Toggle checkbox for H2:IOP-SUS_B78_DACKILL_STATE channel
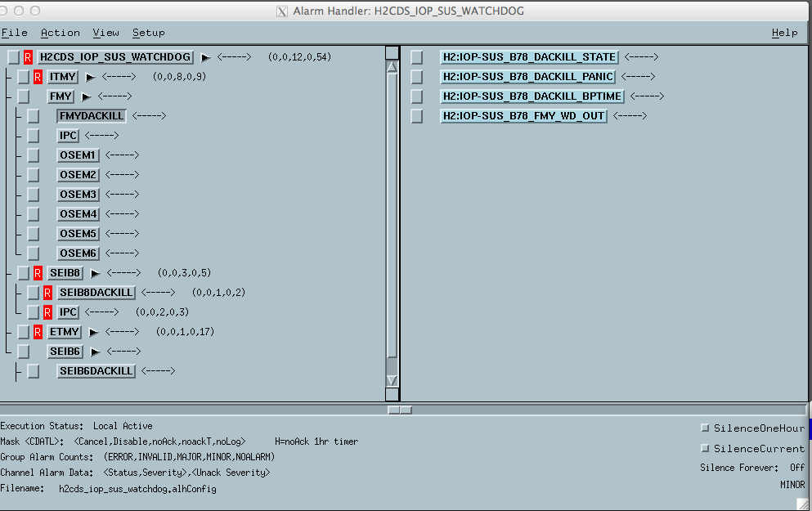Viewport: 812px width, 511px height. click(417, 57)
